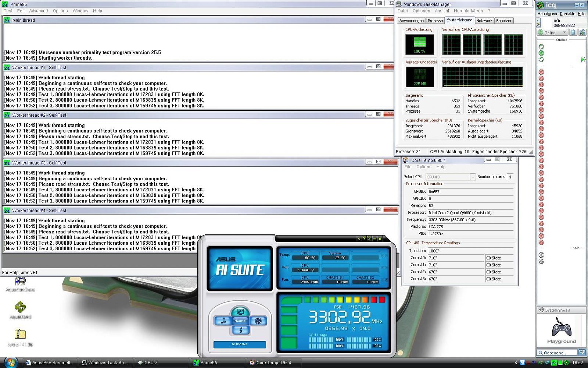Click the AI Suite lightning bolt icon
This screenshot has width=588, height=368.
[241, 330]
